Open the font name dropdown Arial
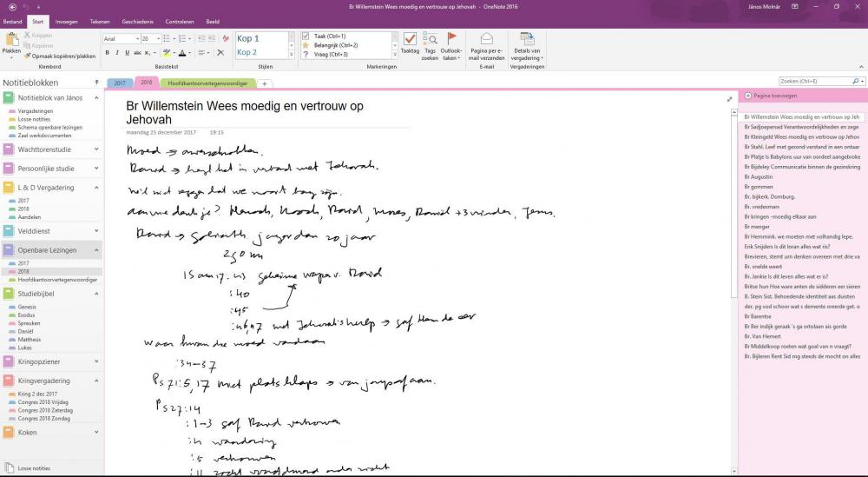This screenshot has height=477, width=868. pyautogui.click(x=137, y=39)
